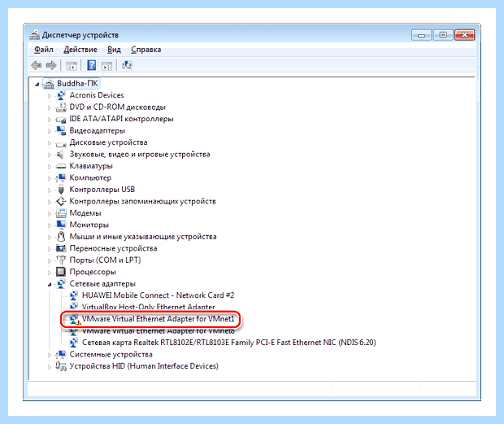This screenshot has width=504, height=424.
Task: Click the Realtek network card icon
Action: click(x=74, y=343)
